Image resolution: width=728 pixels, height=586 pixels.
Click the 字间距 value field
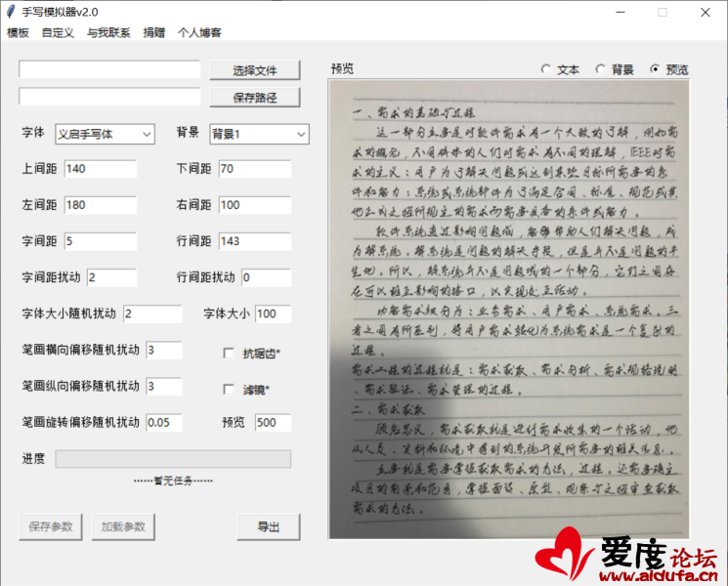click(x=101, y=241)
